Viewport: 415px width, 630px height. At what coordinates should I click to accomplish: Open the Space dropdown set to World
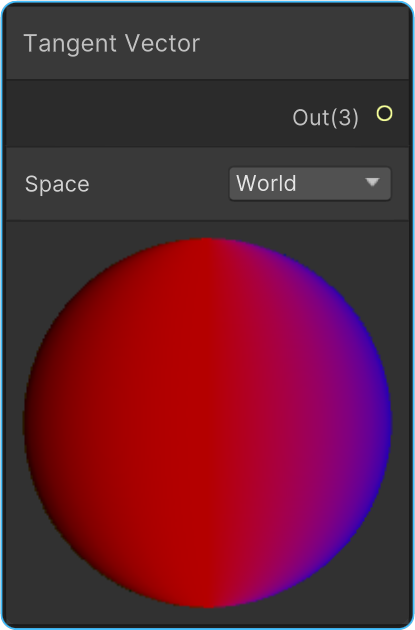310,184
